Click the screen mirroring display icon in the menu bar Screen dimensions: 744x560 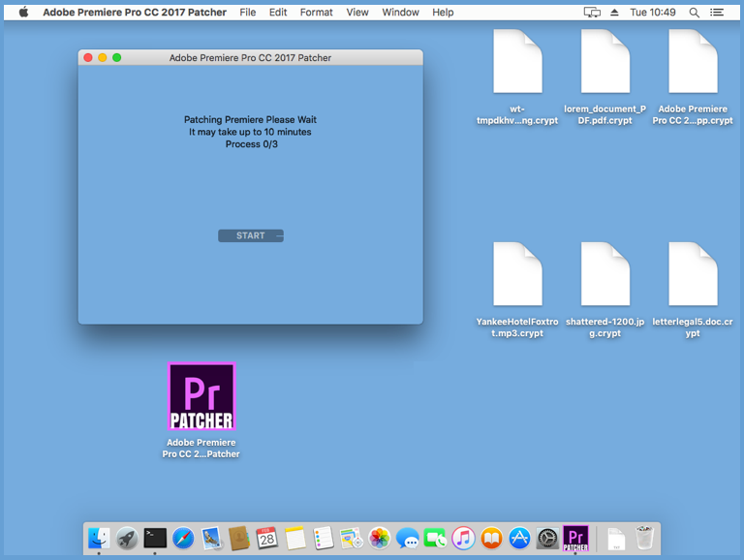coord(592,13)
